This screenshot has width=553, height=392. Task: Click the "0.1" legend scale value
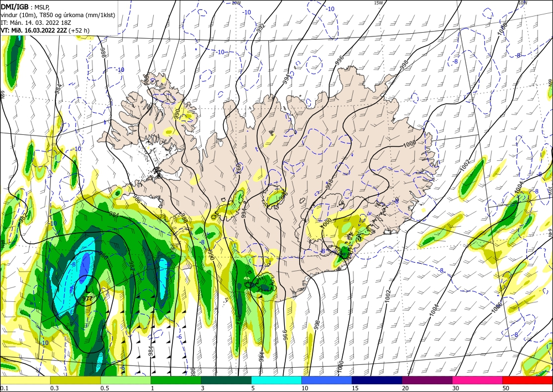pyautogui.click(x=4, y=388)
